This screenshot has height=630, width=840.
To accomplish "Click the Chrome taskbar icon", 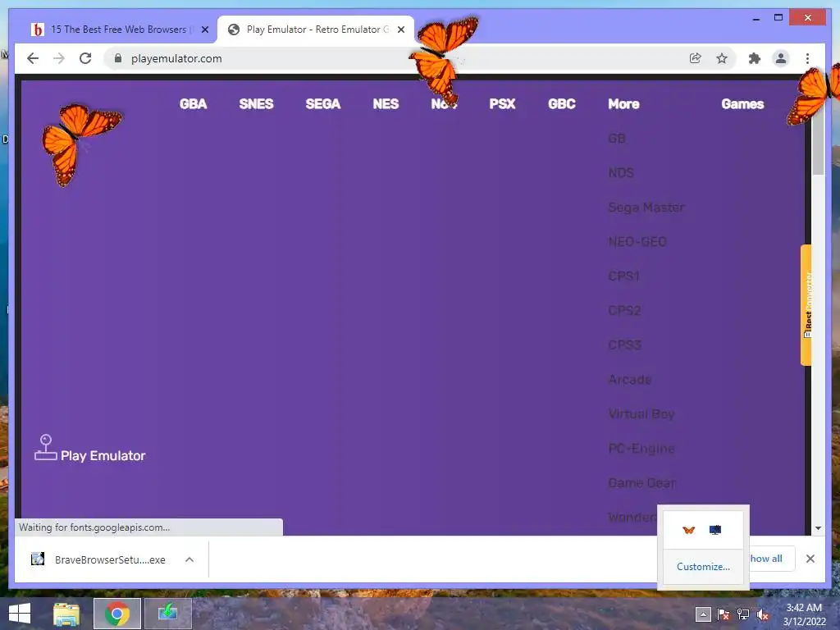I will coord(116,614).
